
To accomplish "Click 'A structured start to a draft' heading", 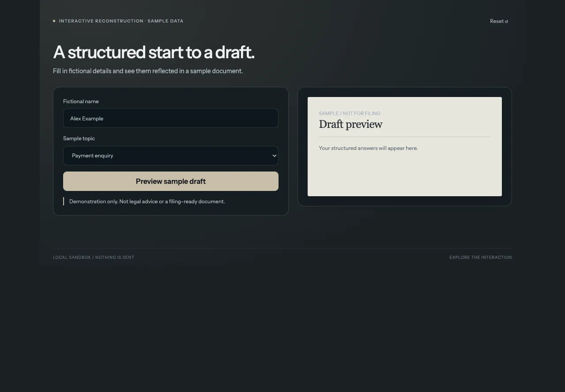I will click(x=154, y=52).
